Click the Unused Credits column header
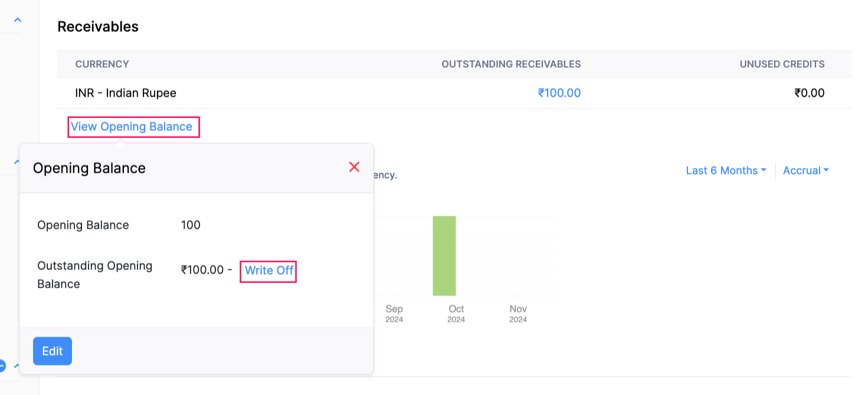Screen dimensions: 868x395 point(782,64)
